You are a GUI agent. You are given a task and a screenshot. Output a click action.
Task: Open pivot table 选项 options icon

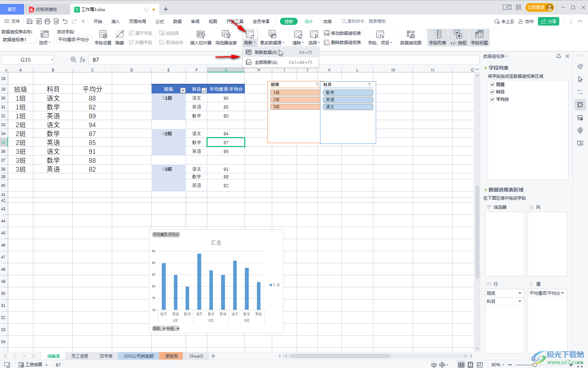[x=45, y=38]
